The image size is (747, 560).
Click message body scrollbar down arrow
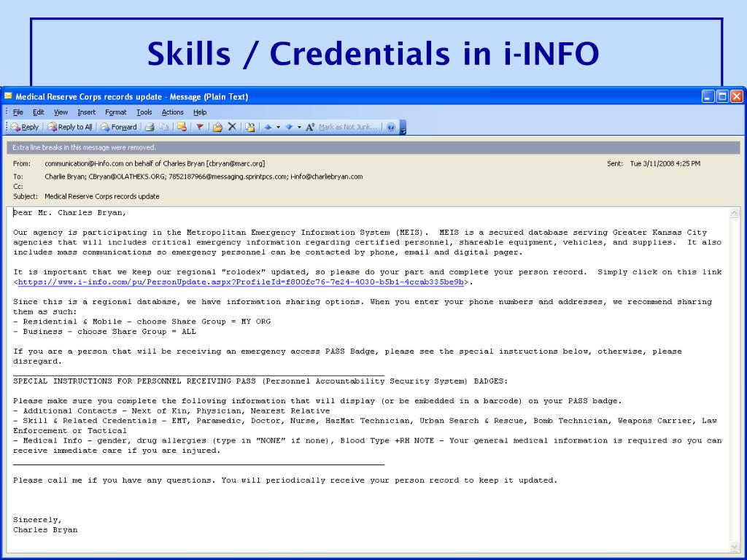coord(735,547)
